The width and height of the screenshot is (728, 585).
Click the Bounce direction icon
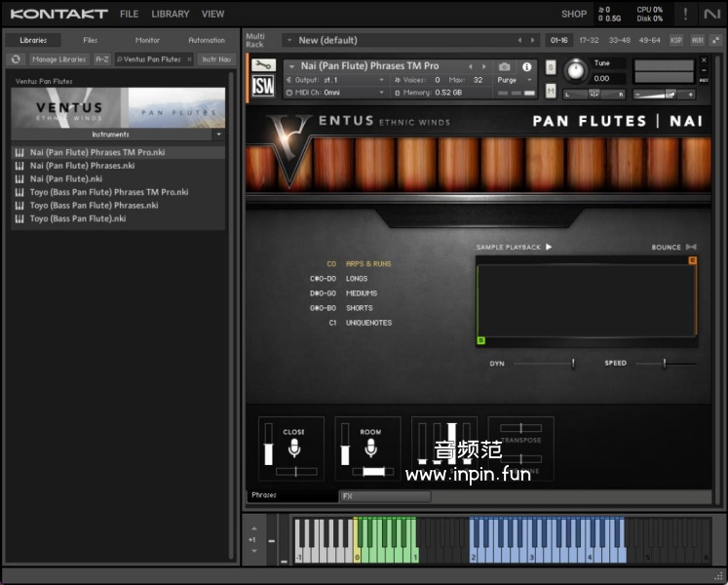(691, 248)
